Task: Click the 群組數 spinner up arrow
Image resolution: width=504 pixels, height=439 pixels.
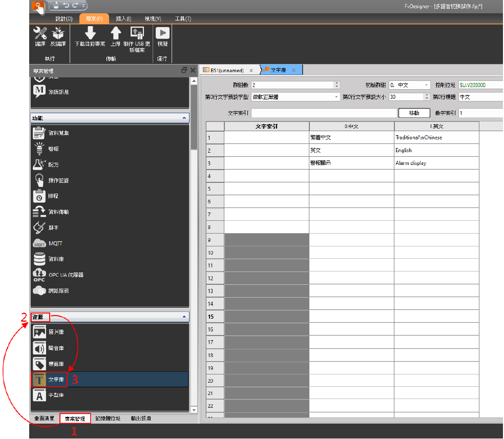Action: coord(337,83)
